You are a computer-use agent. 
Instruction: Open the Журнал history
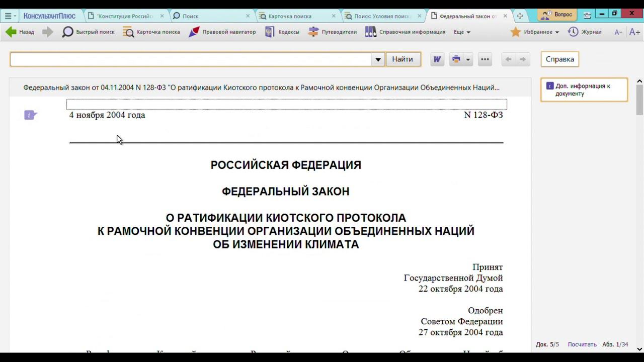pyautogui.click(x=585, y=32)
